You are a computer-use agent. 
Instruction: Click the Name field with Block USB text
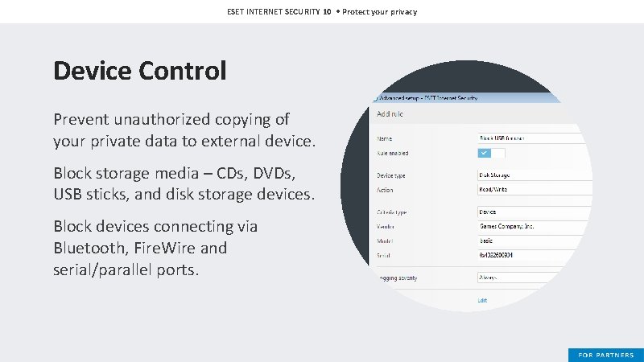click(x=532, y=138)
